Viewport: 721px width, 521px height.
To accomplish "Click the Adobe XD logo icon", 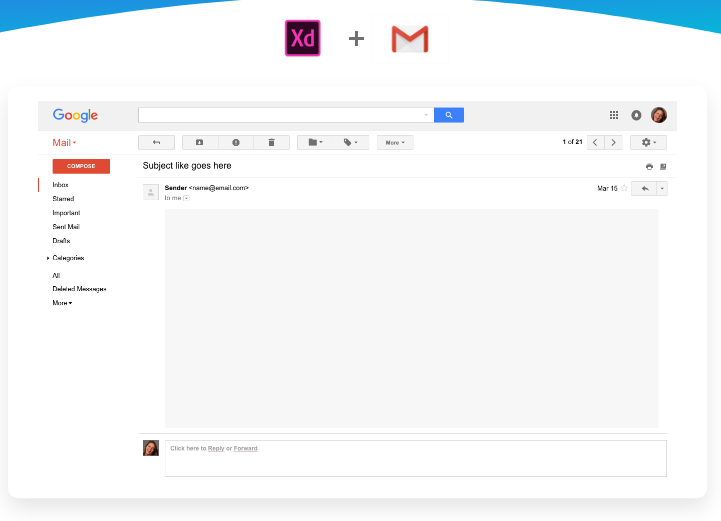I will [x=303, y=38].
